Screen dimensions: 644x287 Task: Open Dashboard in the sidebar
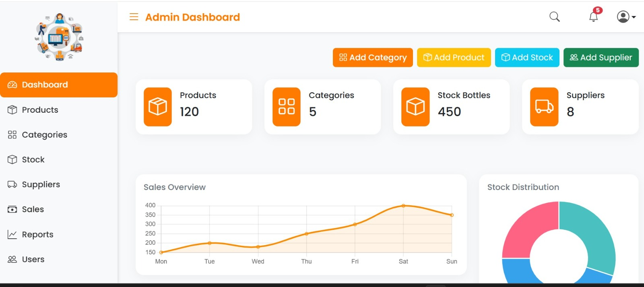(59, 85)
